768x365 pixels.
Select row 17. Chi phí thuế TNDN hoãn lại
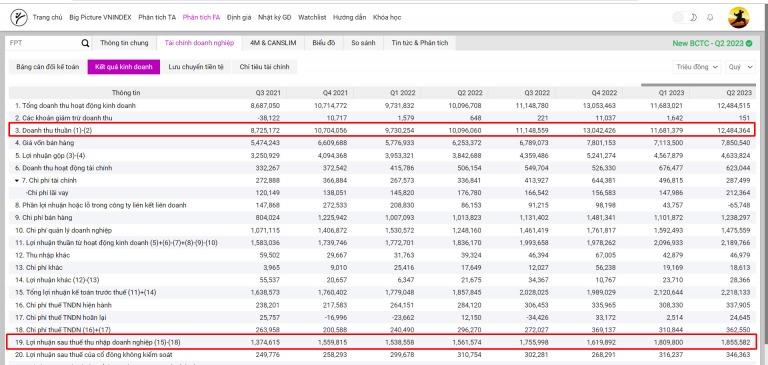[x=382, y=317]
